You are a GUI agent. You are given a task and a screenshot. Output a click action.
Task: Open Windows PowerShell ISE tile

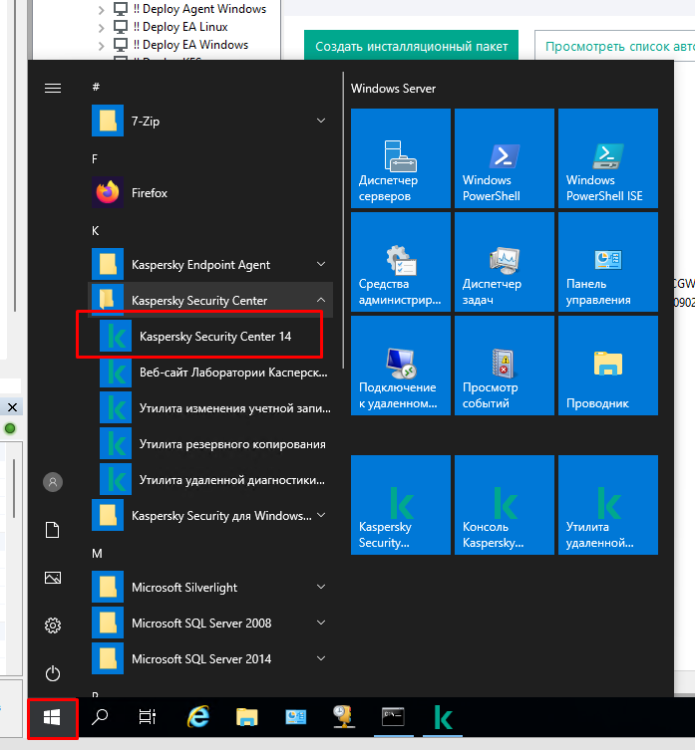(x=608, y=158)
